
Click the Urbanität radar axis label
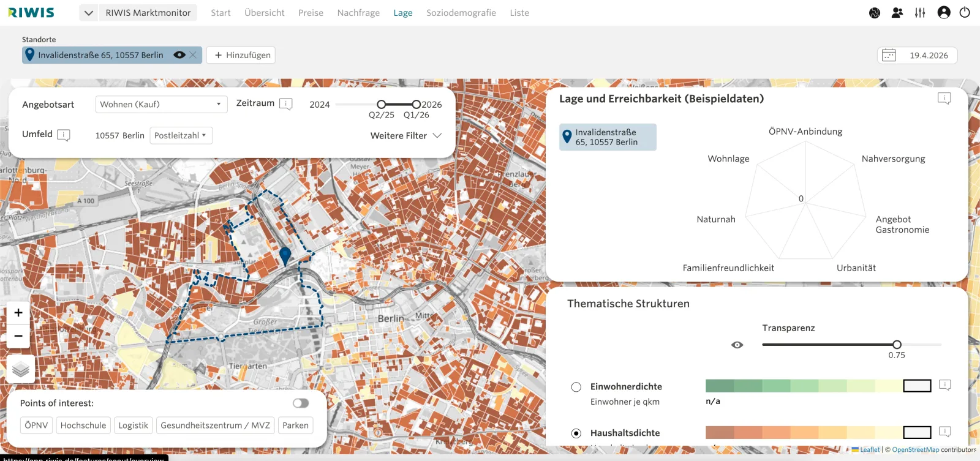[x=856, y=268]
